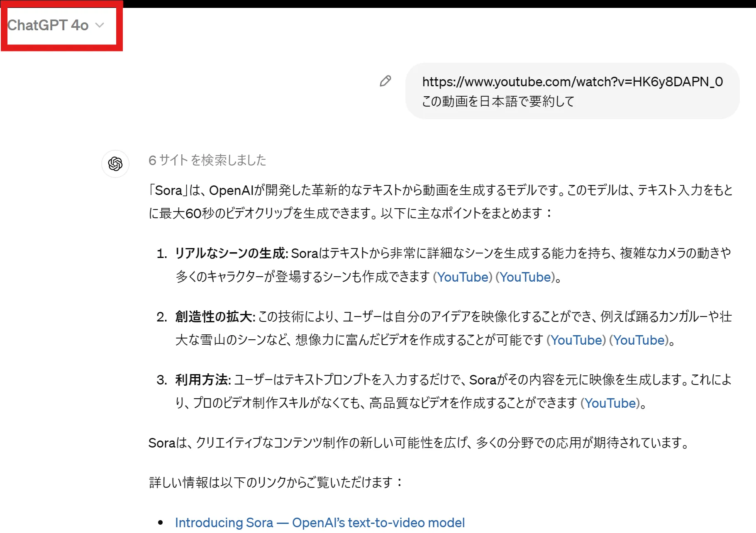Open first YouTube link in item 2
The image size is (756, 533).
pos(576,340)
